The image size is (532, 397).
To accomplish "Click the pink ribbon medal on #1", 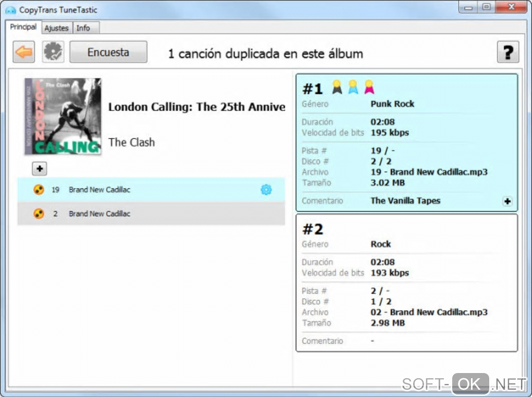I will (x=369, y=87).
